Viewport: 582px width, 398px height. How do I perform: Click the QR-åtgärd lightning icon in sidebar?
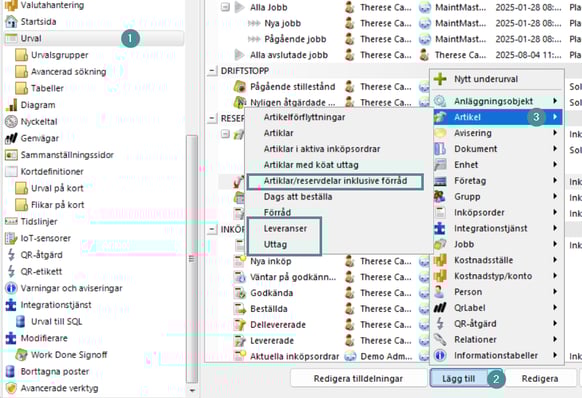pyautogui.click(x=11, y=255)
